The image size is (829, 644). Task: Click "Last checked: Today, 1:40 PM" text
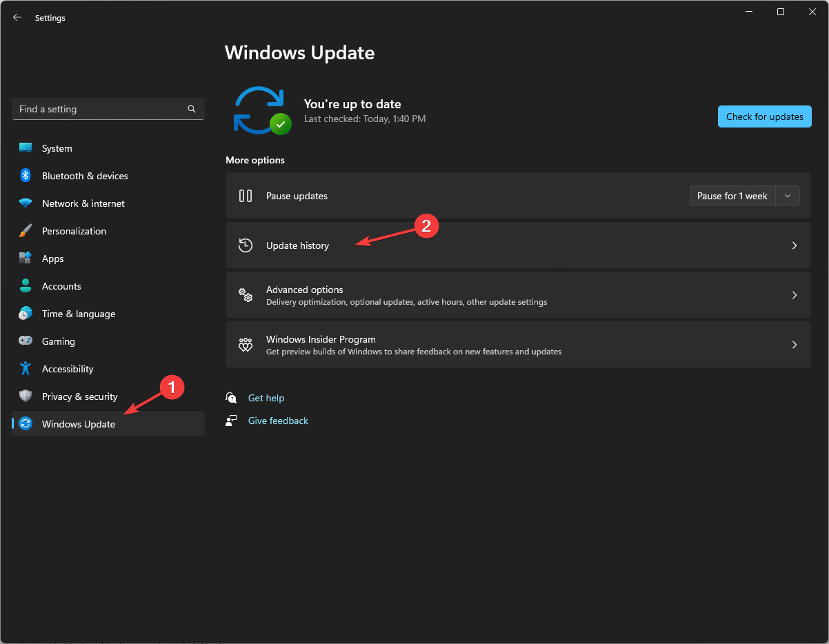tap(365, 119)
